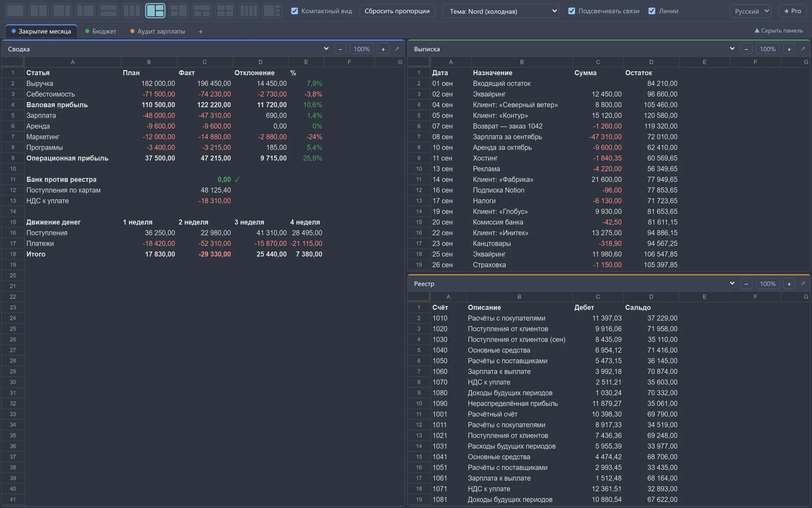
Task: Add a new workspace tab with plus
Action: 200,31
